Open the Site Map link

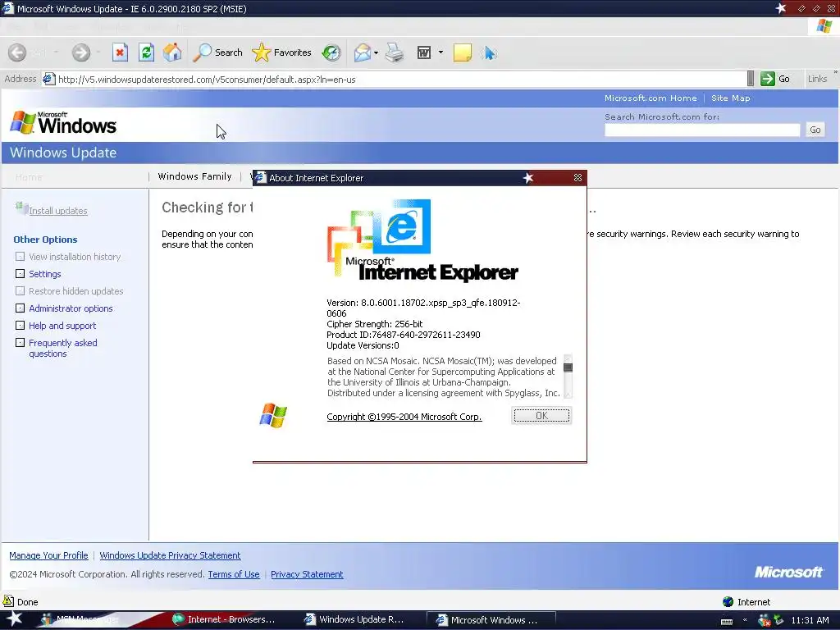click(x=731, y=98)
